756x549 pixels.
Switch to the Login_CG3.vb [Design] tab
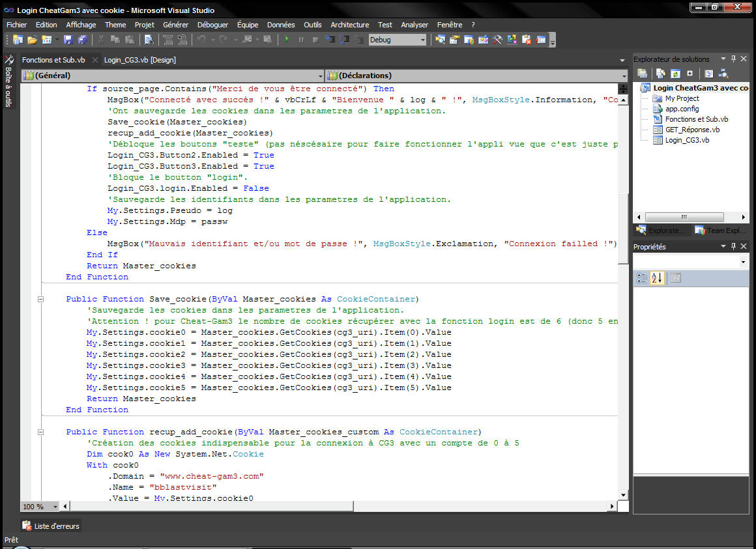click(140, 60)
